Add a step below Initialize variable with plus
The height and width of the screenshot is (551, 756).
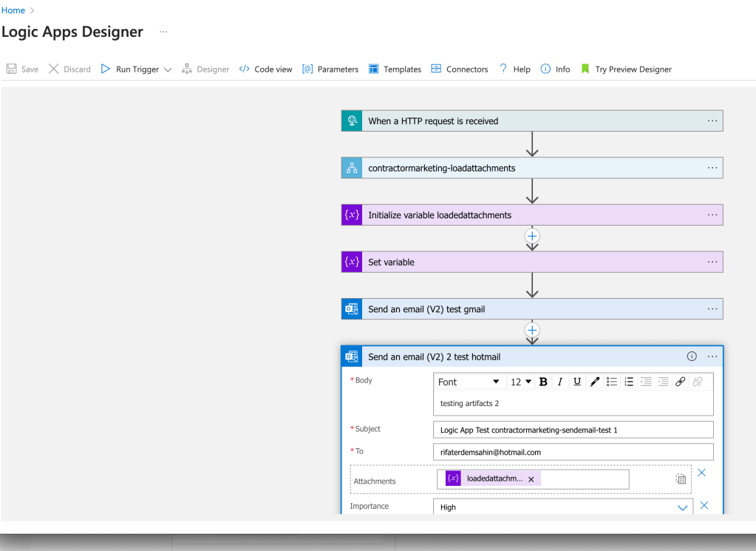click(532, 236)
